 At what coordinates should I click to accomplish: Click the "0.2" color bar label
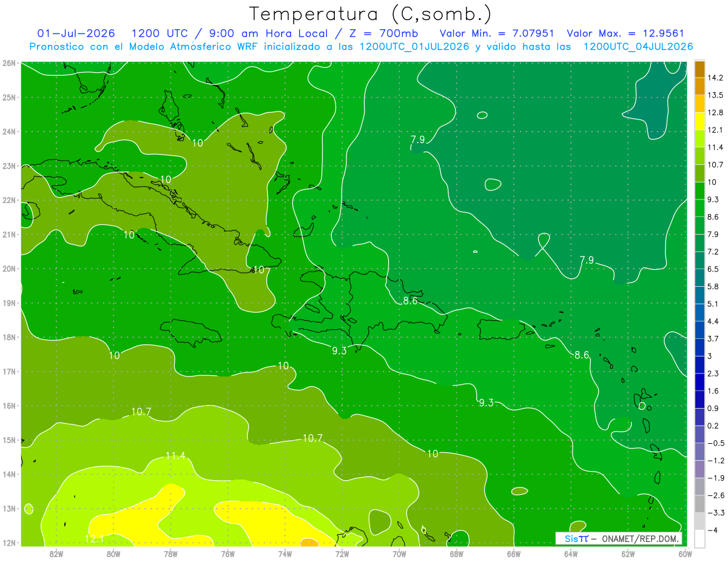pyautogui.click(x=713, y=426)
